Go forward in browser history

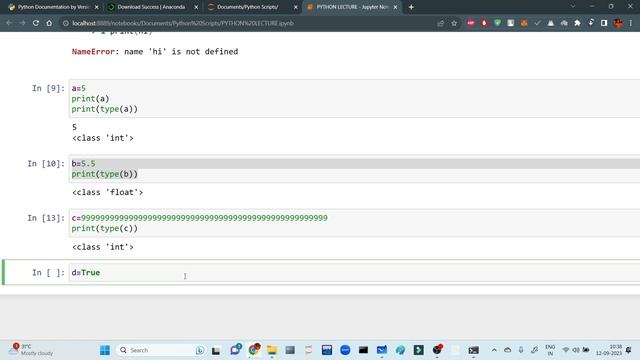point(22,23)
